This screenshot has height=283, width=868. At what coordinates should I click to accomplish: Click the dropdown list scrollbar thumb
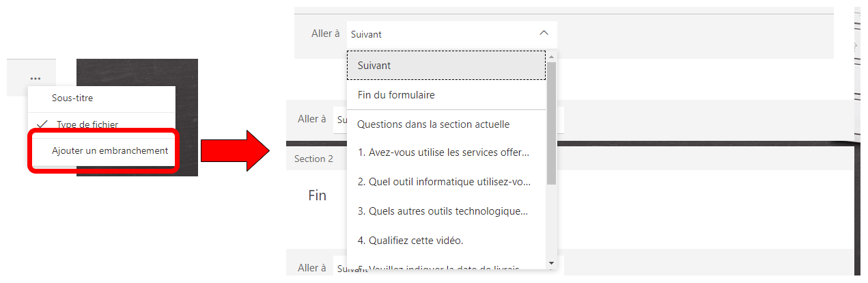(551, 123)
